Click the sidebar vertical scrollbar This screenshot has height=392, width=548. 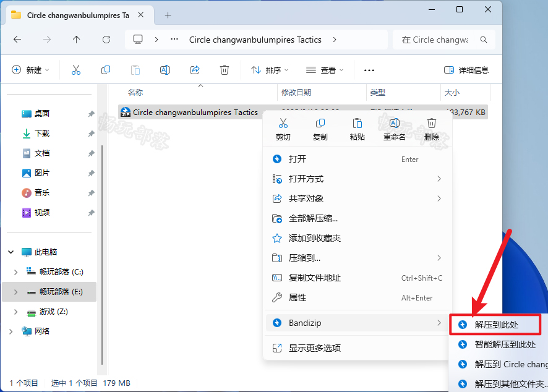(101, 255)
